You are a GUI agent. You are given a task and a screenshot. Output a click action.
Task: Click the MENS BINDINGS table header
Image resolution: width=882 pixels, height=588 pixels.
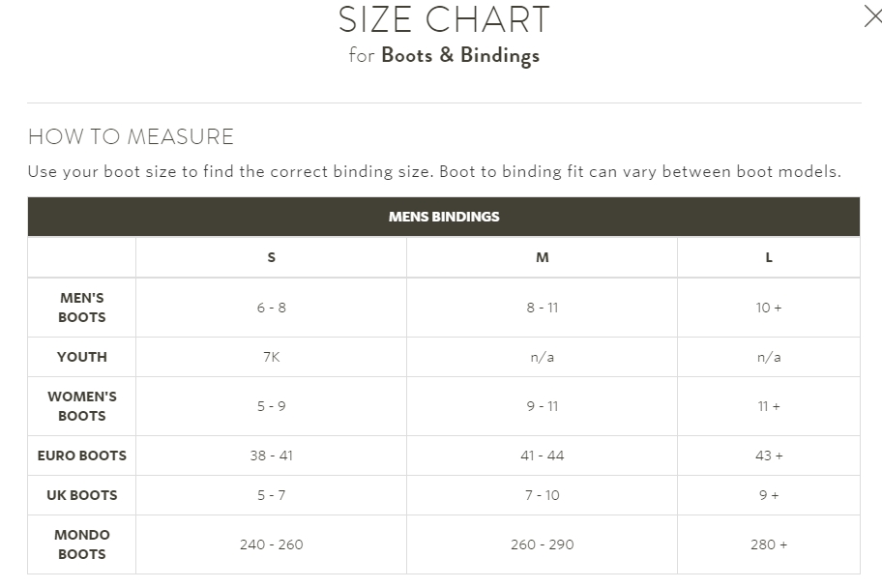[443, 217]
